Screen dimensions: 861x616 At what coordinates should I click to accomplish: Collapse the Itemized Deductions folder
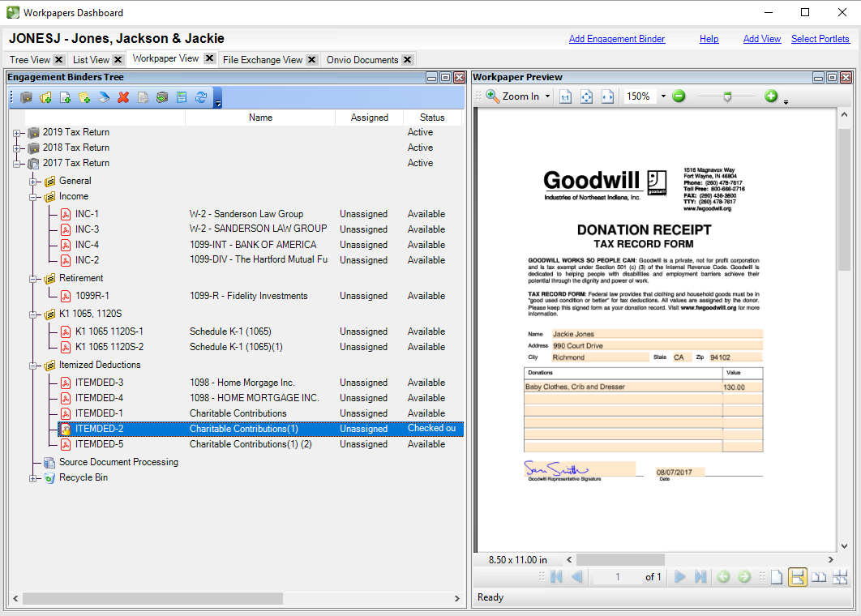pos(34,366)
